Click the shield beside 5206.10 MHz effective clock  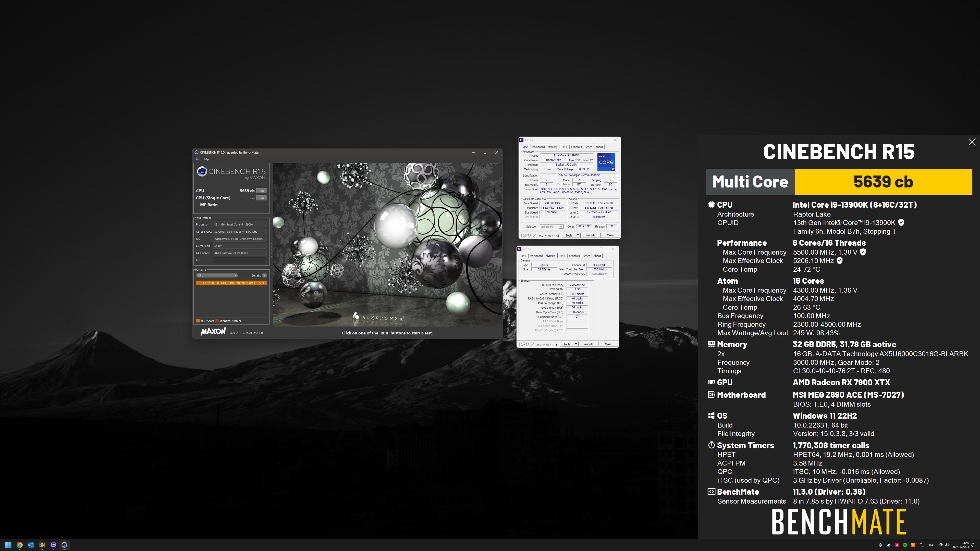click(840, 260)
